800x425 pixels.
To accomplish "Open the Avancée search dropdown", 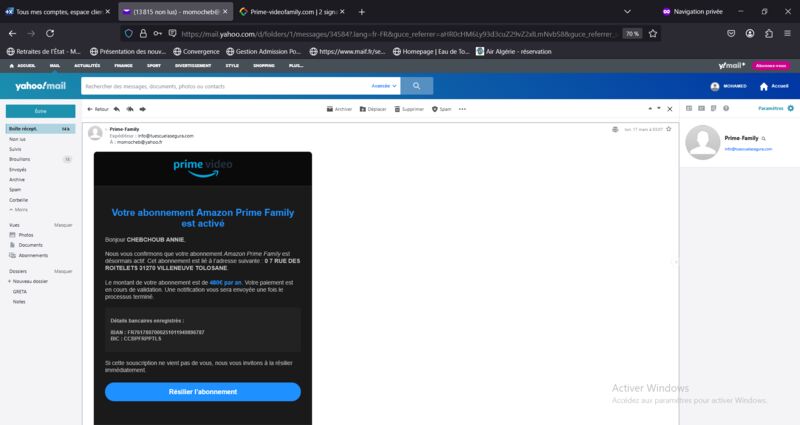I will tap(384, 86).
